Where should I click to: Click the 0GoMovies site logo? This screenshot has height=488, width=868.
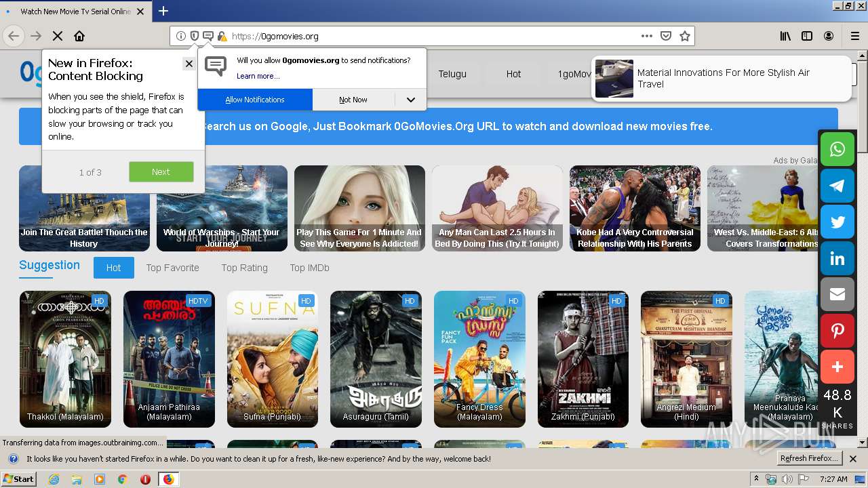[31, 73]
